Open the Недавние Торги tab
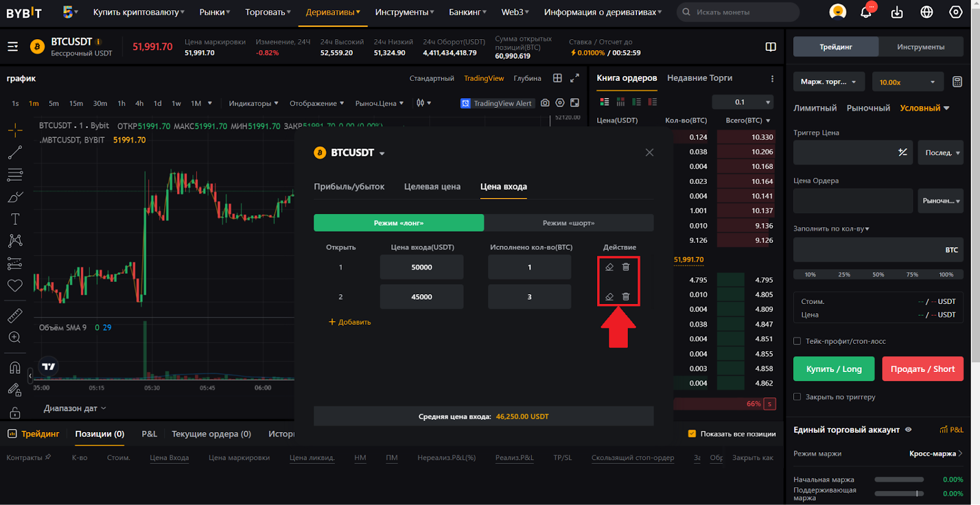The image size is (980, 505). (x=699, y=78)
